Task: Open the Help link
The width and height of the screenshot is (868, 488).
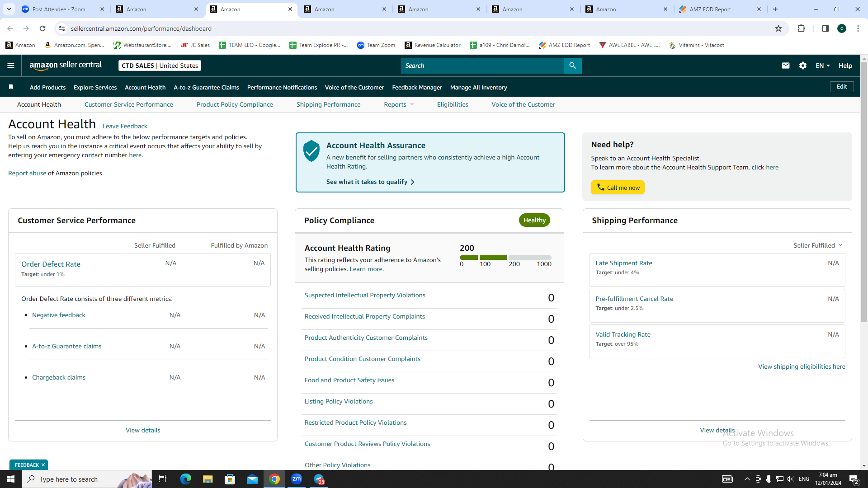Action: tap(845, 66)
